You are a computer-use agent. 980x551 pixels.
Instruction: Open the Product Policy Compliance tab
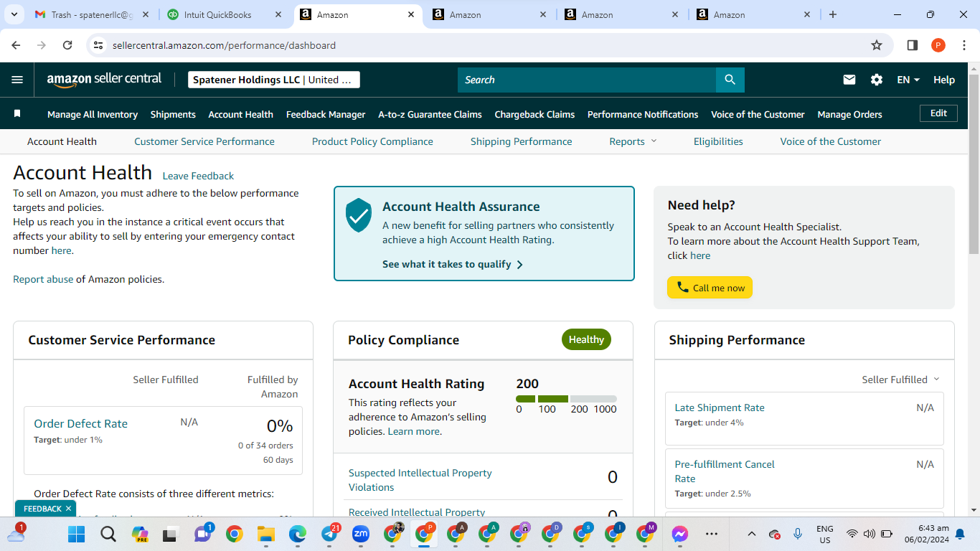pos(372,141)
